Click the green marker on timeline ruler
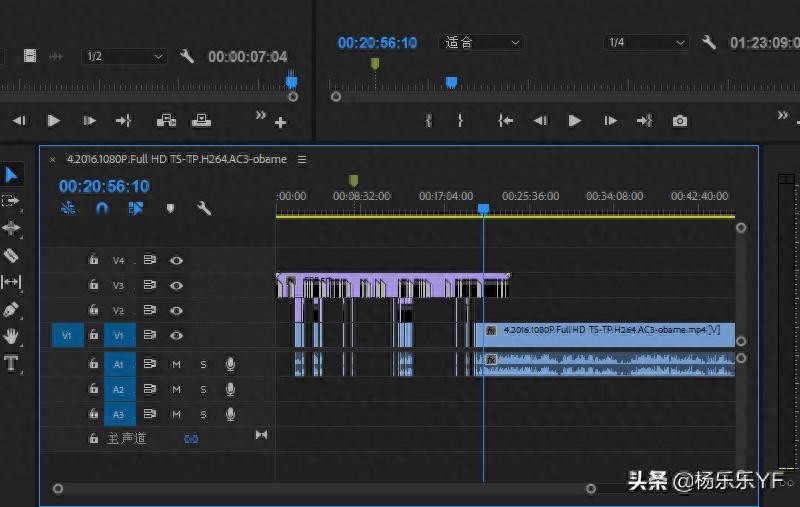 (353, 180)
